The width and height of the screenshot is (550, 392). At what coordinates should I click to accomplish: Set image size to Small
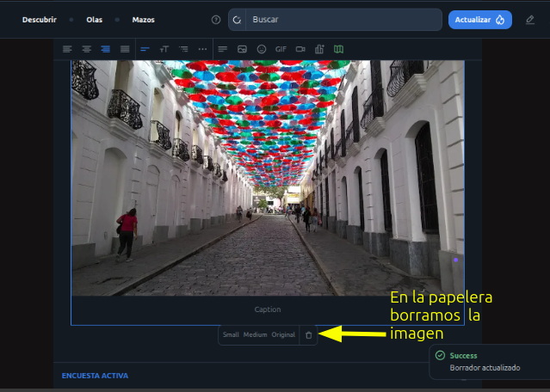click(x=231, y=335)
